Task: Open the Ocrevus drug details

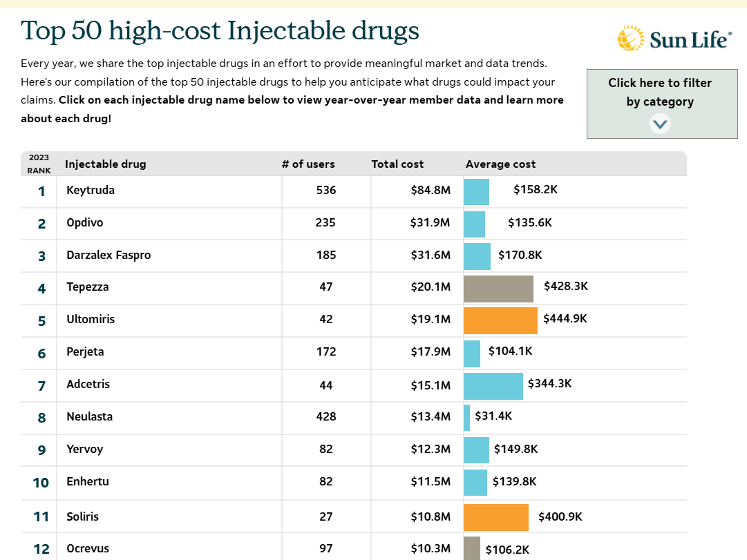Action: pos(88,549)
